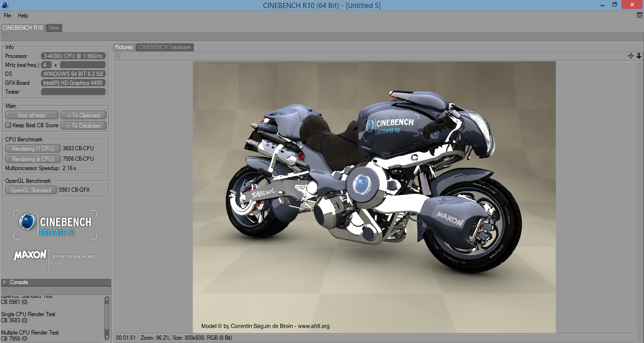Viewport: 644px width, 343px height.
Task: Click the OS info field
Action: pyautogui.click(x=73, y=74)
